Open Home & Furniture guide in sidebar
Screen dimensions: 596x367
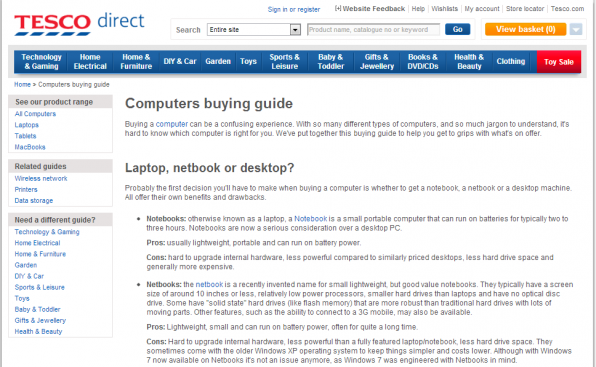point(40,254)
